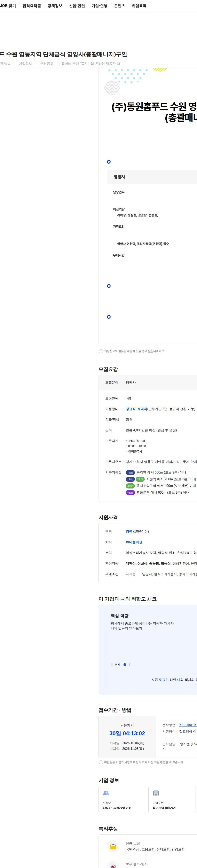Click the blue 나 legend dot
Image resolution: width=197 pixels, height=868 pixels.
tap(125, 664)
